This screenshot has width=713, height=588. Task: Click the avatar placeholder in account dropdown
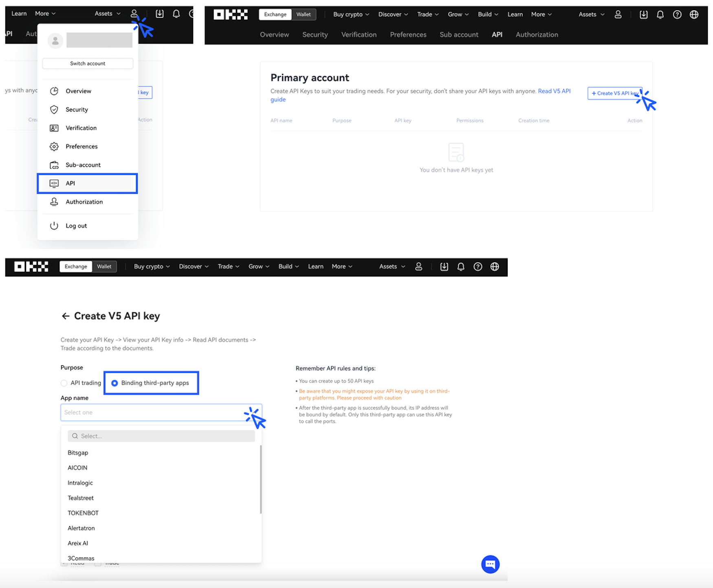[55, 41]
